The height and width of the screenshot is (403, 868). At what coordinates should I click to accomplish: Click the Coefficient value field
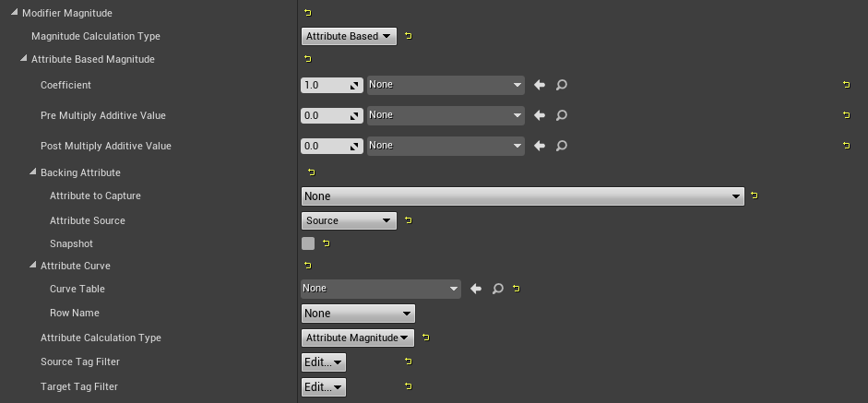[331, 85]
